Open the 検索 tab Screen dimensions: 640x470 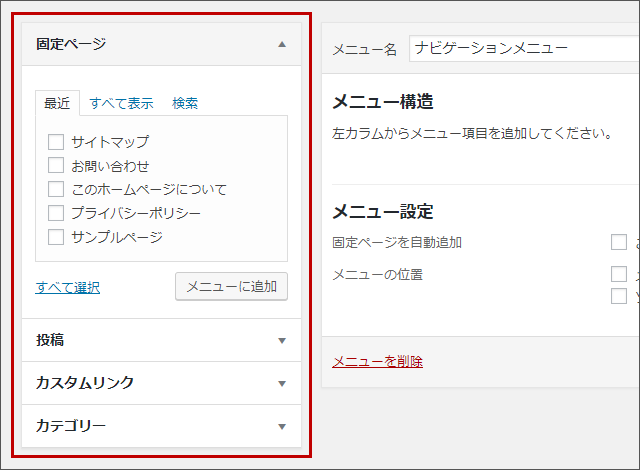coord(185,103)
